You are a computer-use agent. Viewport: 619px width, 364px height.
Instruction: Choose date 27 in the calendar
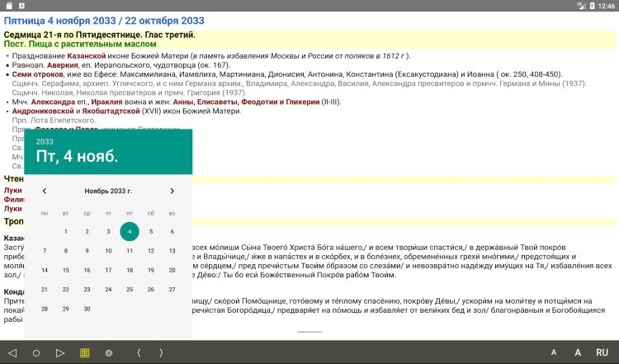coord(172,290)
